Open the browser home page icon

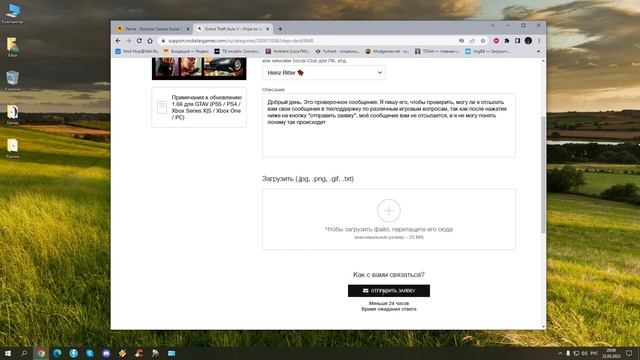(150, 41)
